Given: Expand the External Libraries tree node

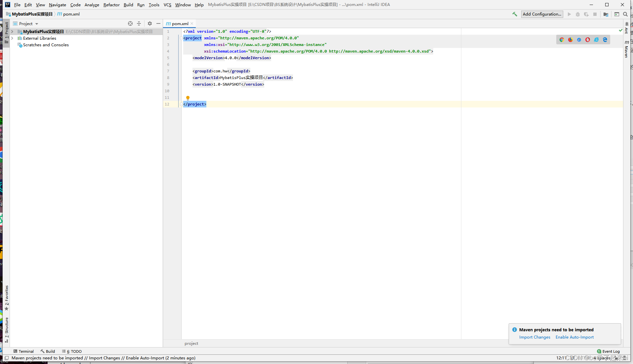Looking at the screenshot, I should tap(12, 38).
